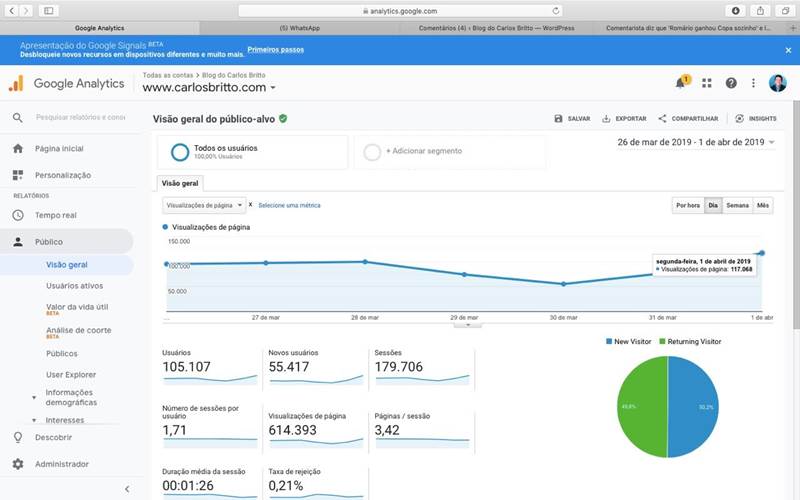The height and width of the screenshot is (500, 800).
Task: Click the help question mark icon
Action: (731, 83)
